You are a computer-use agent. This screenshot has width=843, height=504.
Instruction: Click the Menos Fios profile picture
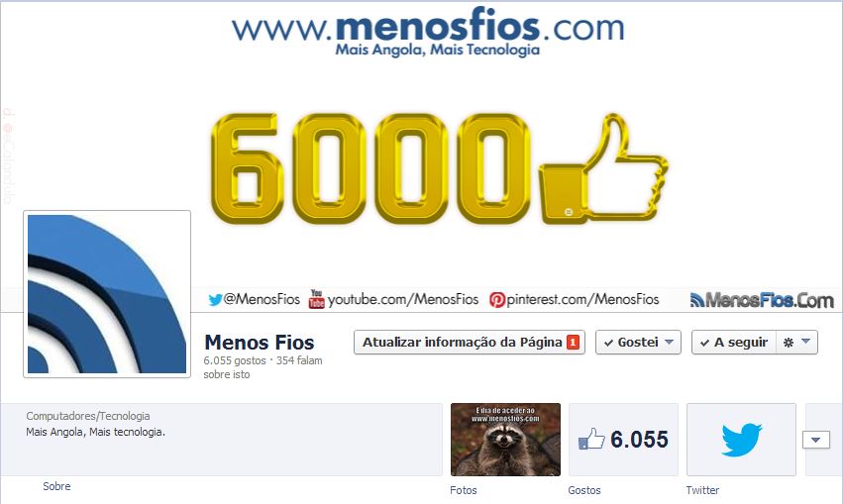[x=107, y=294]
